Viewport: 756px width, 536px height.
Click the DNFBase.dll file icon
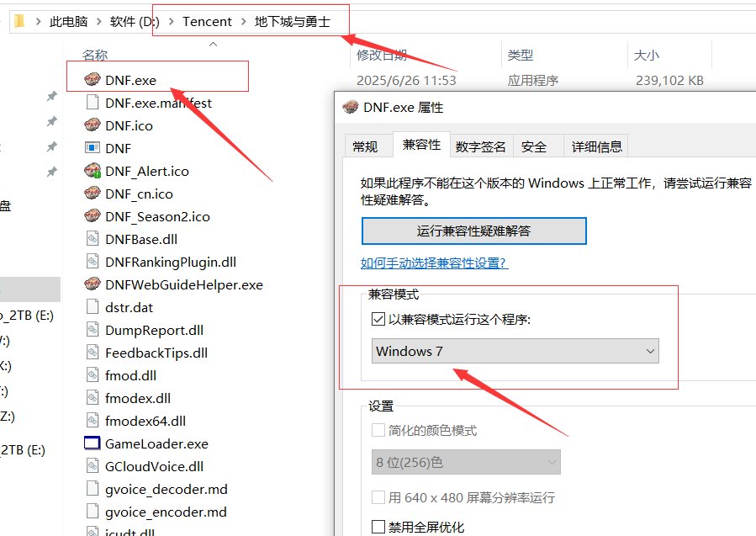93,238
